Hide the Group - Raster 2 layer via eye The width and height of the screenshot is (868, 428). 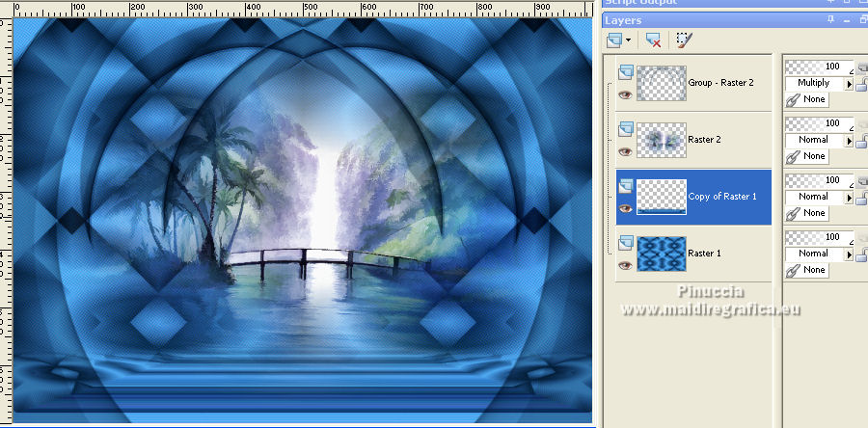626,94
